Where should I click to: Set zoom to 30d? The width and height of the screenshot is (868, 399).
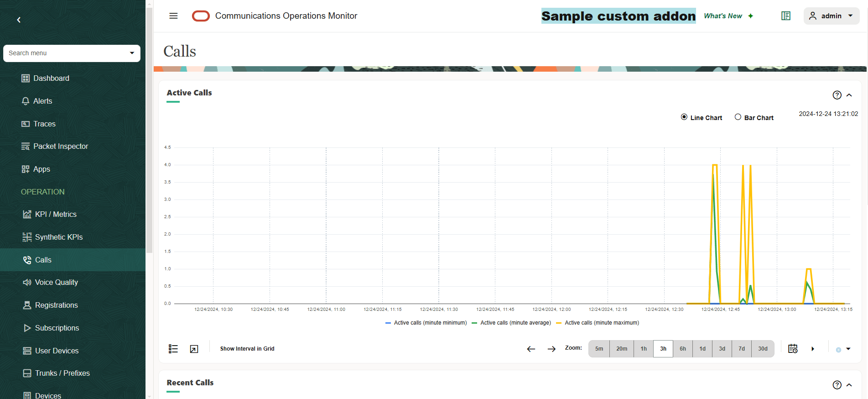[763, 349]
